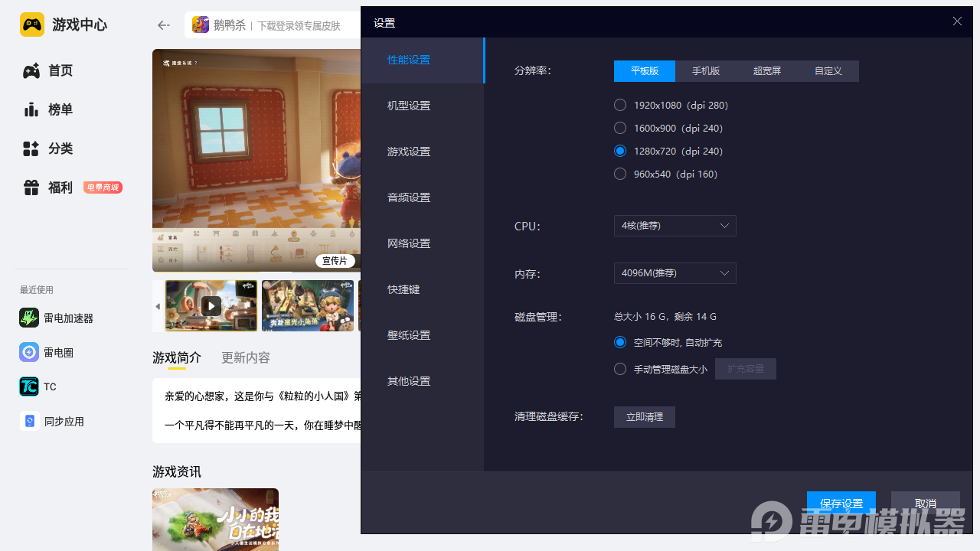Open 同步应用 from recent apps
This screenshot has height=551, width=980.
(52, 421)
